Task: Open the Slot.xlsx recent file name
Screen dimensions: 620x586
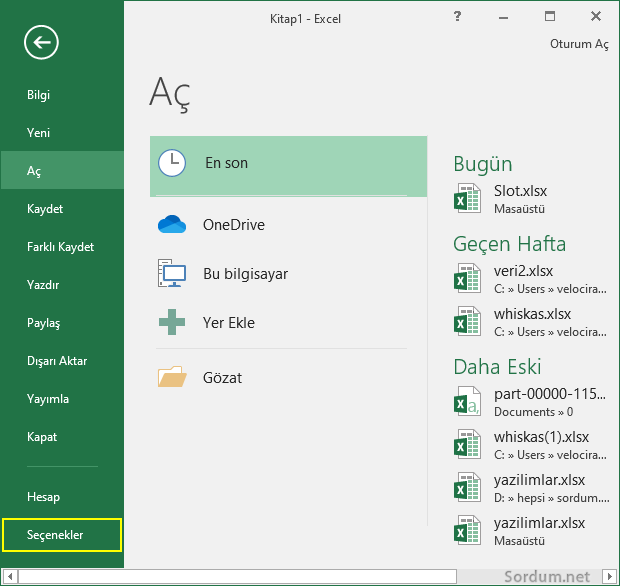Action: [x=520, y=191]
